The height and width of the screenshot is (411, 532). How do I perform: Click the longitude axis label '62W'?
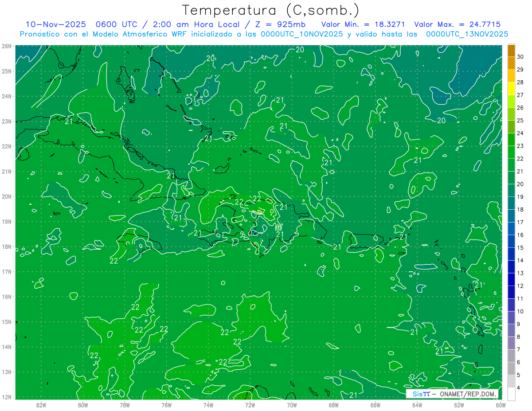tap(459, 405)
